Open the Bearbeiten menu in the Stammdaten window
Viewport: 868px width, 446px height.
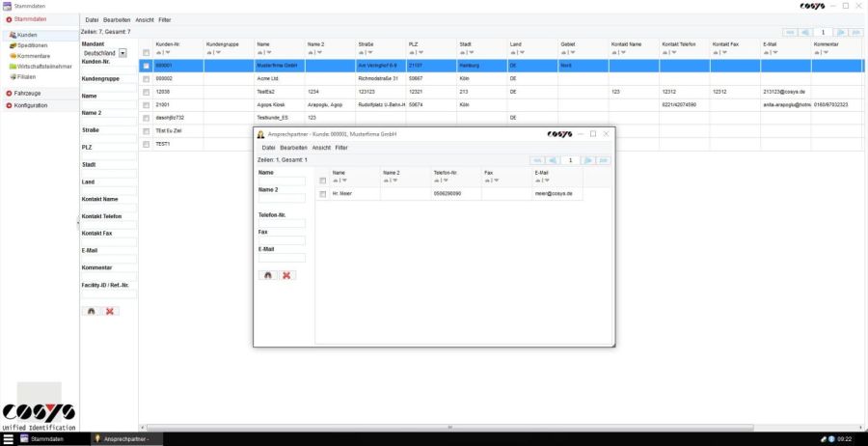117,20
